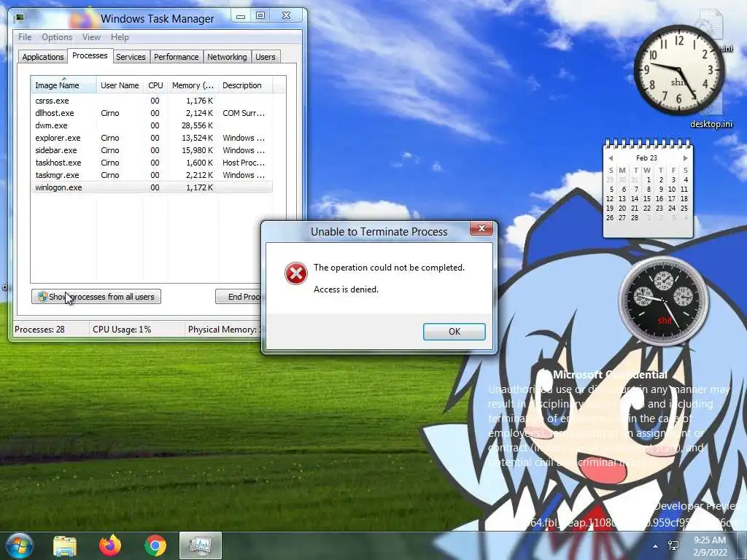Show hidden tray icons arrow
747x560 pixels.
click(656, 546)
